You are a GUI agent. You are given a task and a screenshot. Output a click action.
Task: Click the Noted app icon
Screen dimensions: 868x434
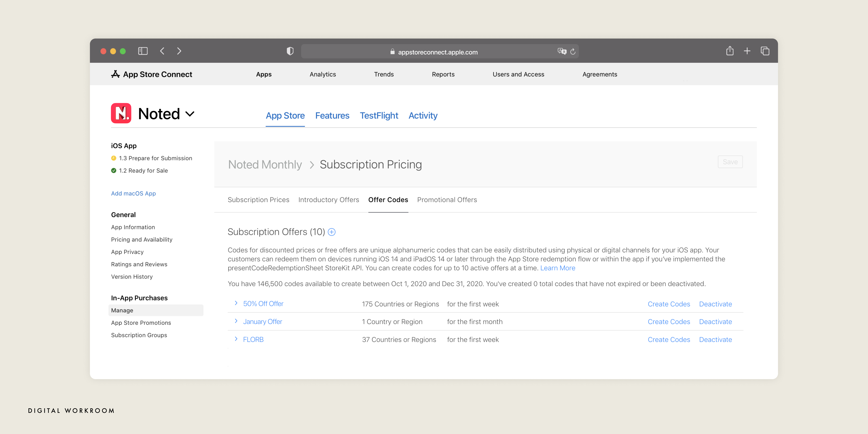point(121,113)
